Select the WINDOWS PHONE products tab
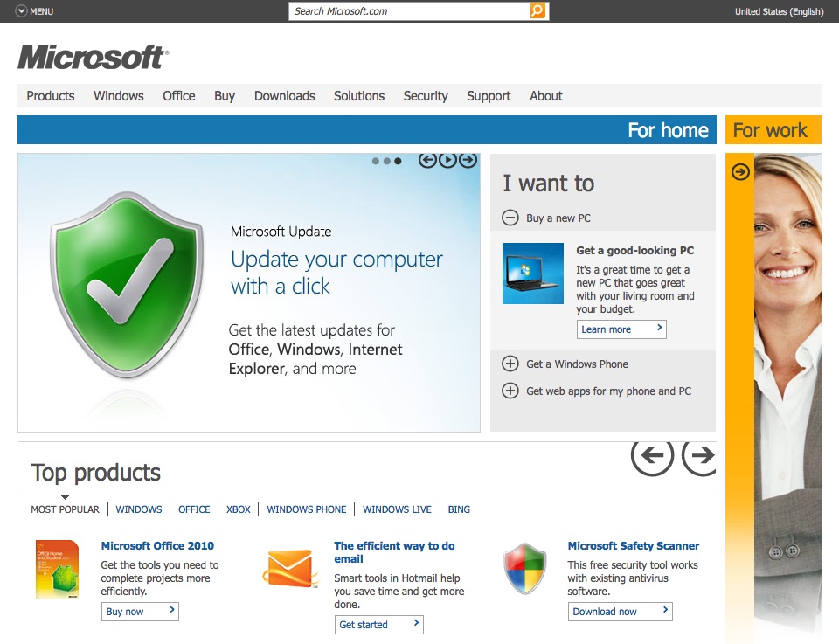The height and width of the screenshot is (644, 839). point(307,509)
